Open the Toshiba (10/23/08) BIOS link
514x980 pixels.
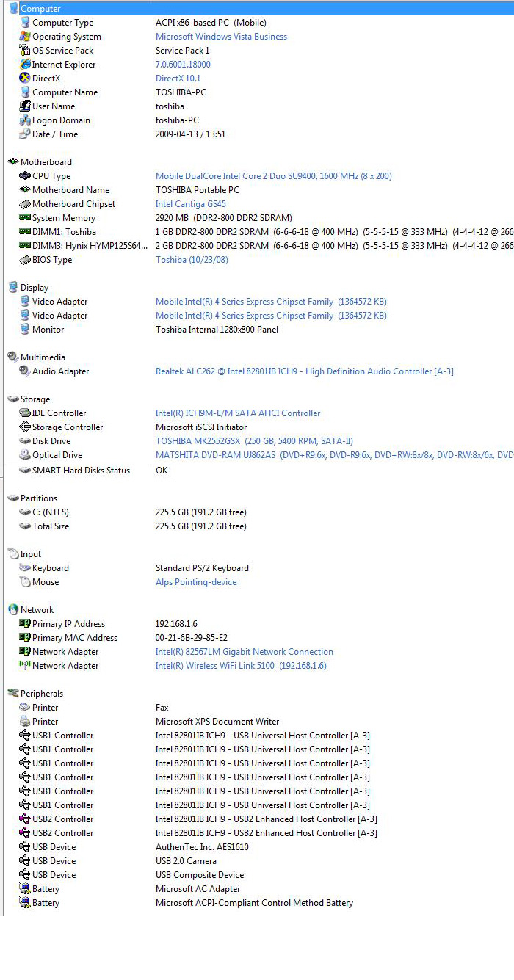[192, 260]
